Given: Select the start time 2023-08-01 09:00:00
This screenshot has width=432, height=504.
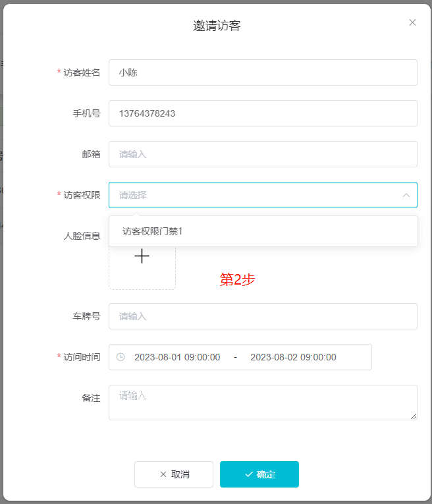Looking at the screenshot, I should 177,357.
